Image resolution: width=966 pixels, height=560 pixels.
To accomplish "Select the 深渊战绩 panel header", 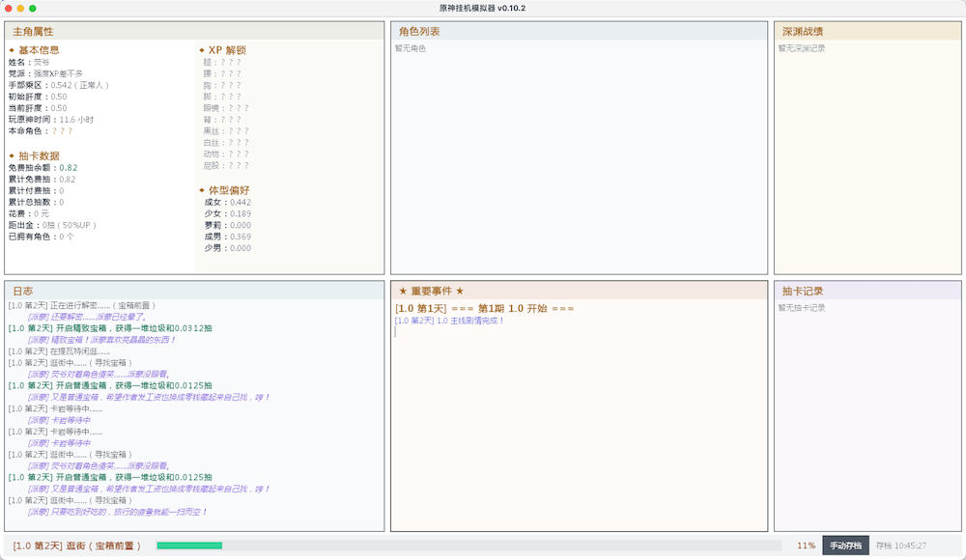I will pyautogui.click(x=867, y=32).
